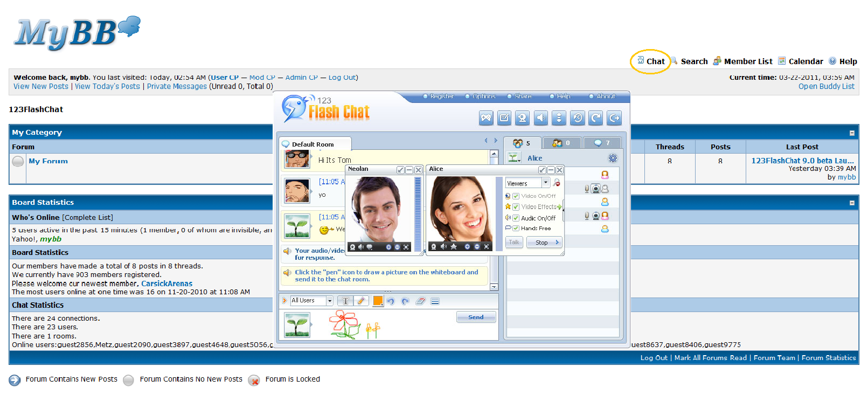The width and height of the screenshot is (868, 394).
Task: Open the Viewers dropdown
Action: (546, 183)
